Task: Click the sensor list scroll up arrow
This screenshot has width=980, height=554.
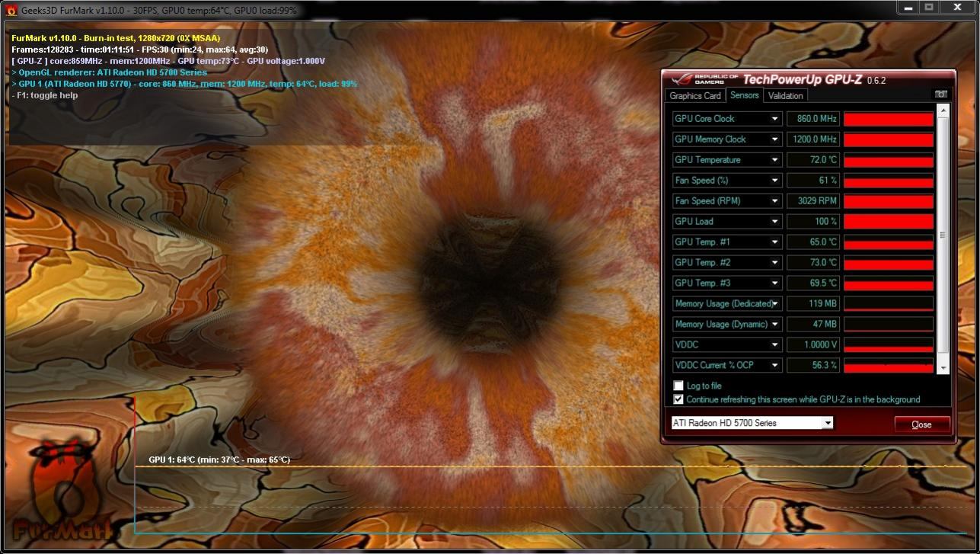Action: 944,111
